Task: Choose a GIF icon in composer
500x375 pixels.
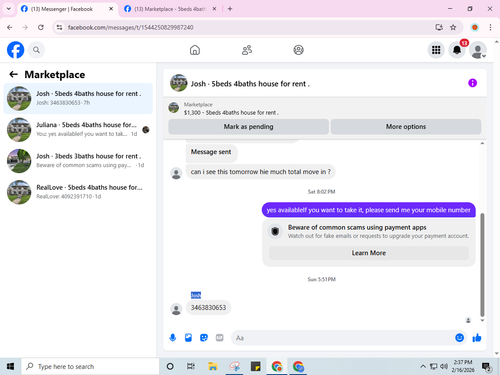Action: tap(219, 338)
